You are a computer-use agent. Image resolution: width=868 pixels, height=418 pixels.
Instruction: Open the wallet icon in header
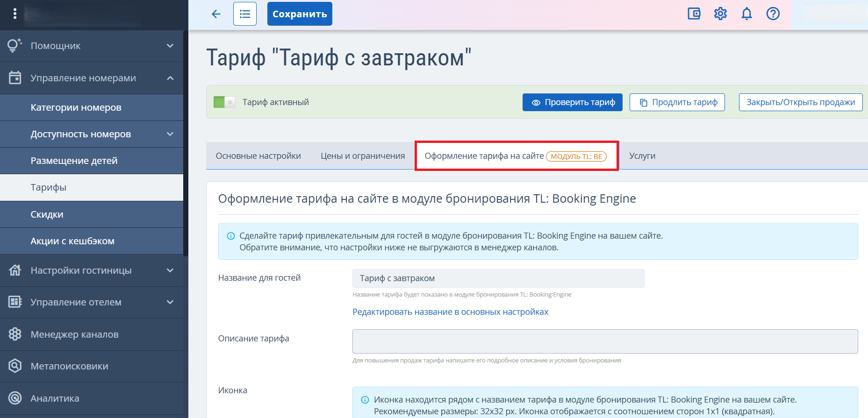click(694, 14)
